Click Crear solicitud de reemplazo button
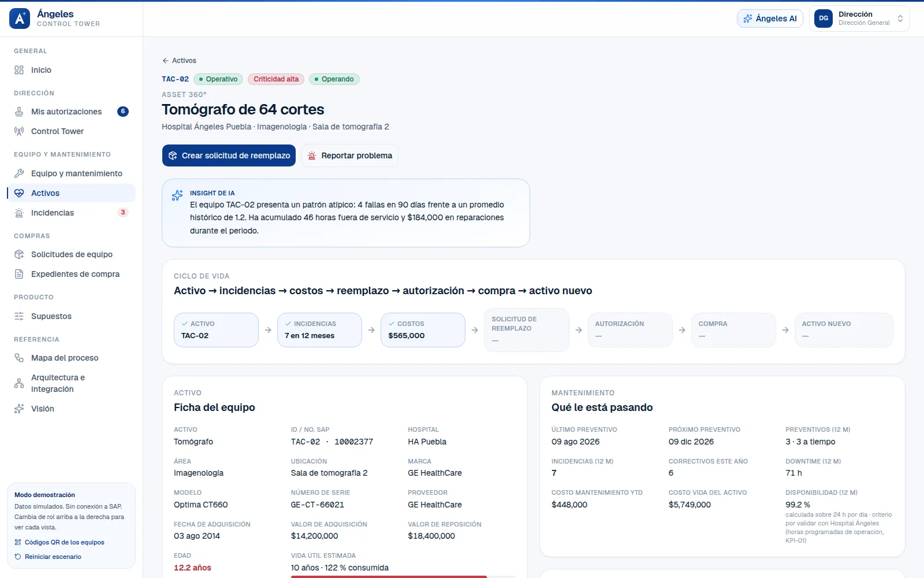 229,155
